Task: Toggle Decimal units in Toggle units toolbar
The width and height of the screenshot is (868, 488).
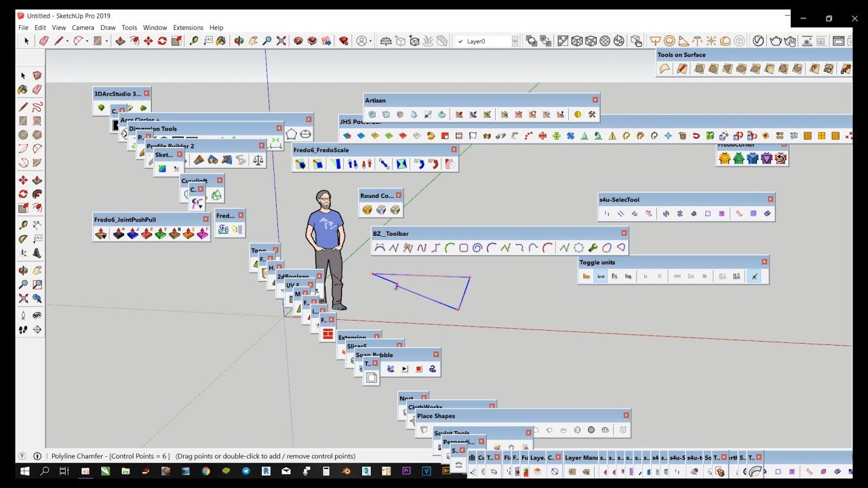Action: (x=587, y=277)
